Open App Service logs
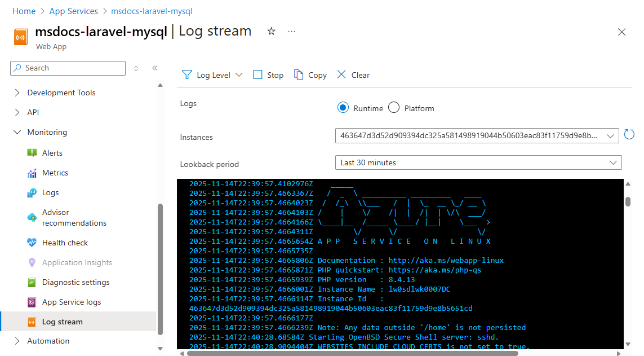Screen dimensions: 644x356 pos(72,302)
